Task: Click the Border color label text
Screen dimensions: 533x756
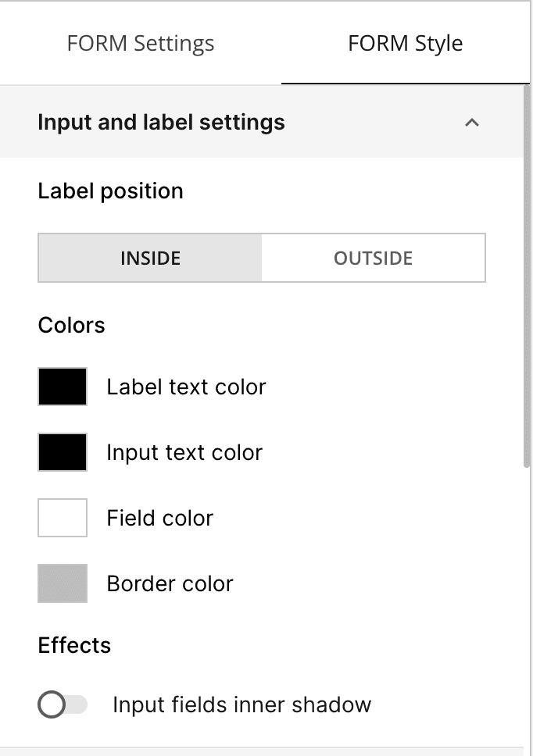Action: pyautogui.click(x=170, y=583)
